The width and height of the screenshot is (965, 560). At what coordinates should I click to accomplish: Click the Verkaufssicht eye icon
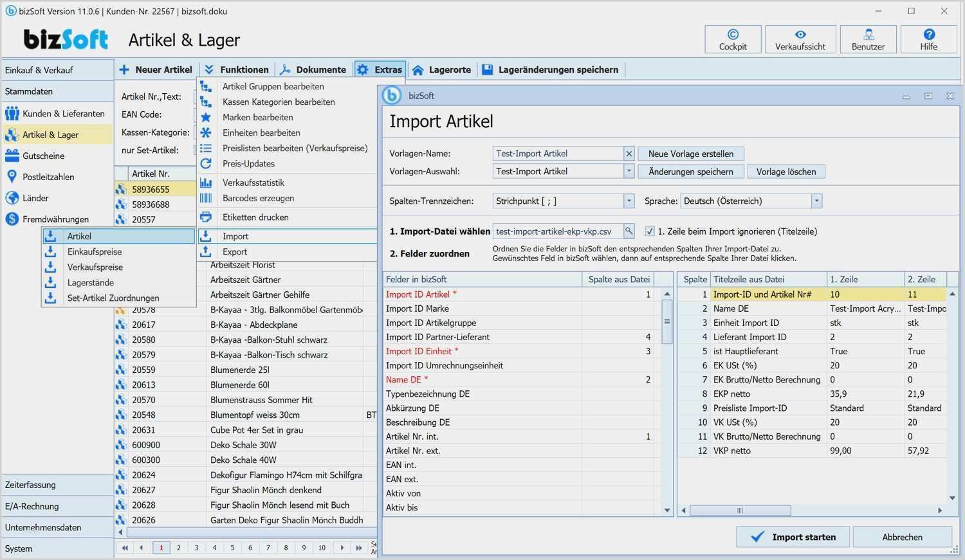[x=800, y=35]
